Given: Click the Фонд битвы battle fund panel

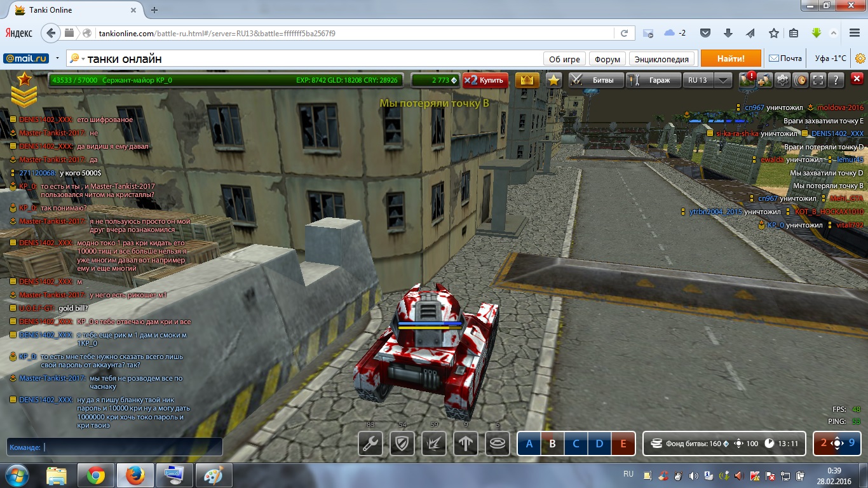Looking at the screenshot, I should 725,444.
